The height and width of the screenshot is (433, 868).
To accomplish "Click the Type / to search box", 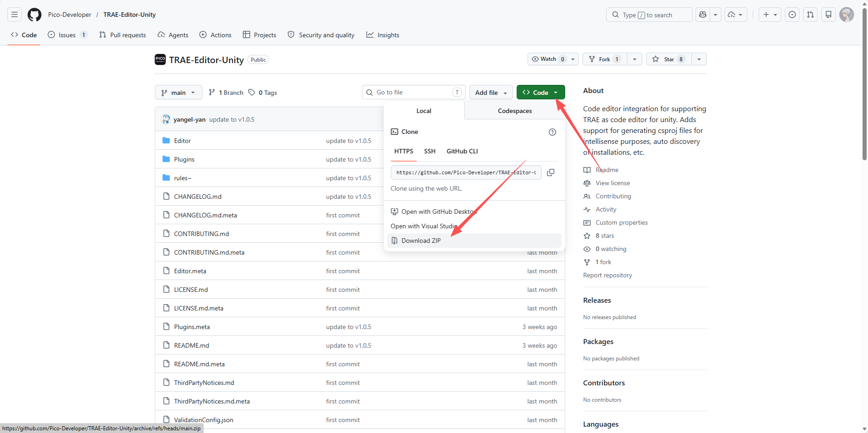I will [649, 15].
